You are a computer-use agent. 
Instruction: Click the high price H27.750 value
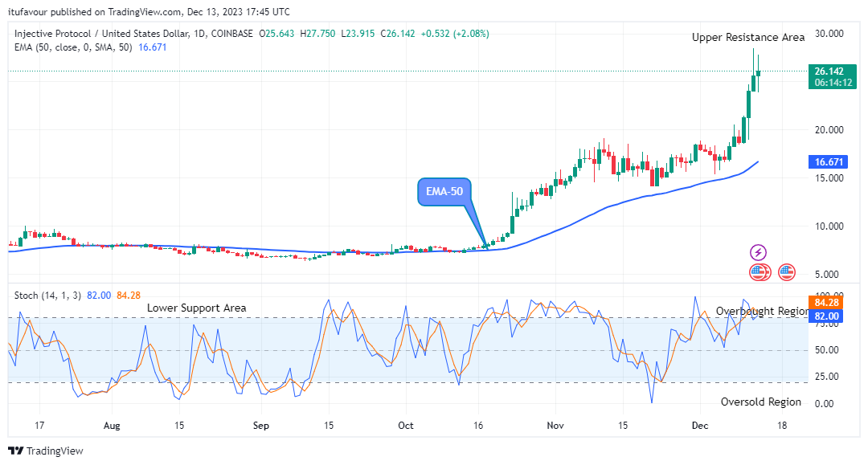point(317,34)
